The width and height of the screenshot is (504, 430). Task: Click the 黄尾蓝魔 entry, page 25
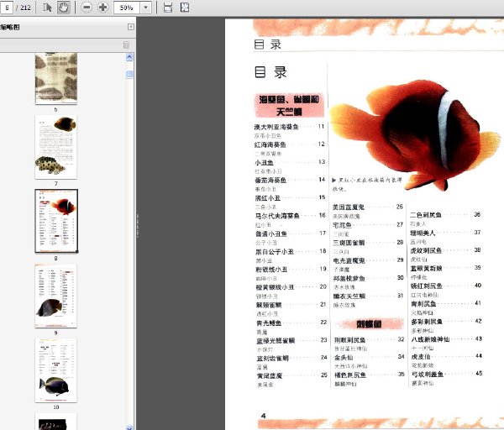pyautogui.click(x=292, y=375)
